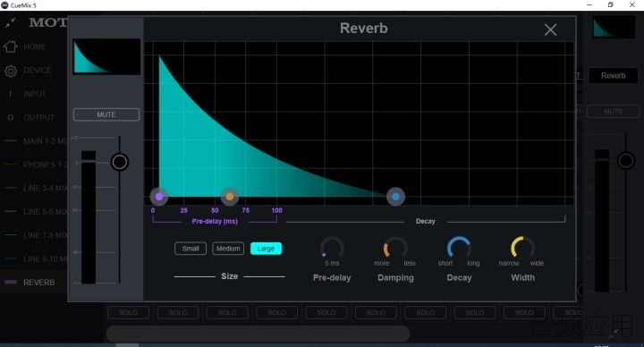Image resolution: width=644 pixels, height=347 pixels.
Task: Click the Reverb button at top right
Action: [x=614, y=75]
